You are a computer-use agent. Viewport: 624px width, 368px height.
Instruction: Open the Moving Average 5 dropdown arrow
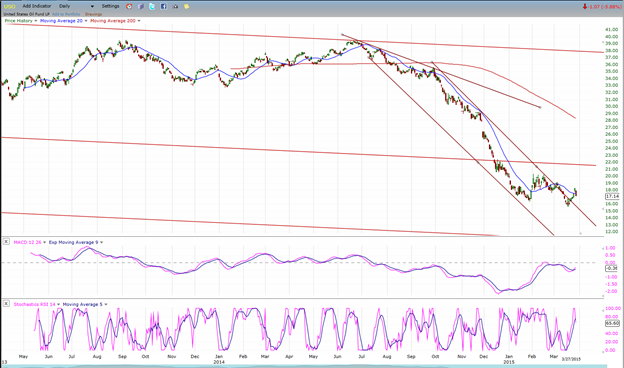point(106,304)
